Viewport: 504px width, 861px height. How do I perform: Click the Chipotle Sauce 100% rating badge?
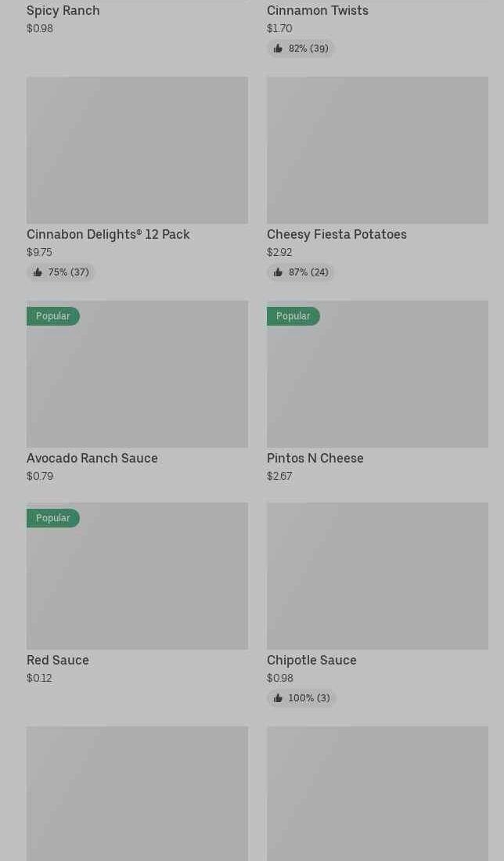pos(302,698)
